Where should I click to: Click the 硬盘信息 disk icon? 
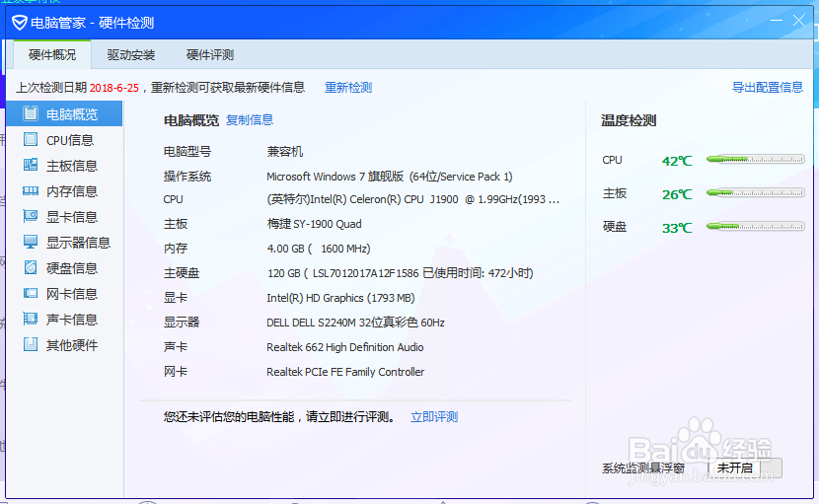31,267
